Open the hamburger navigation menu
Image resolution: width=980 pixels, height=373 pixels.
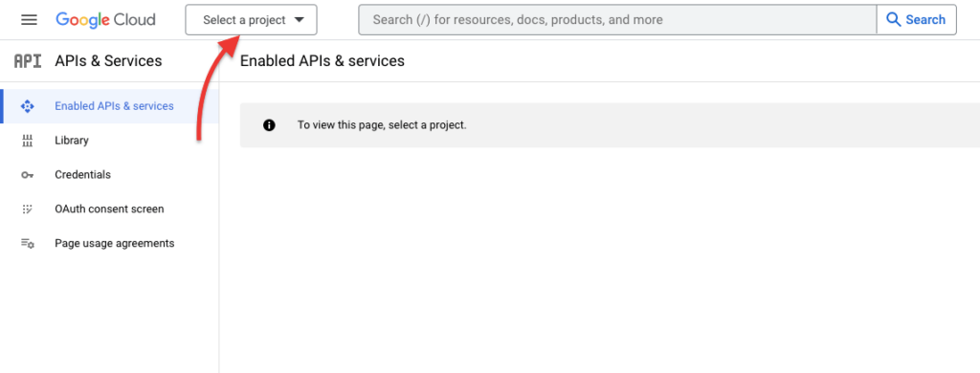click(29, 20)
